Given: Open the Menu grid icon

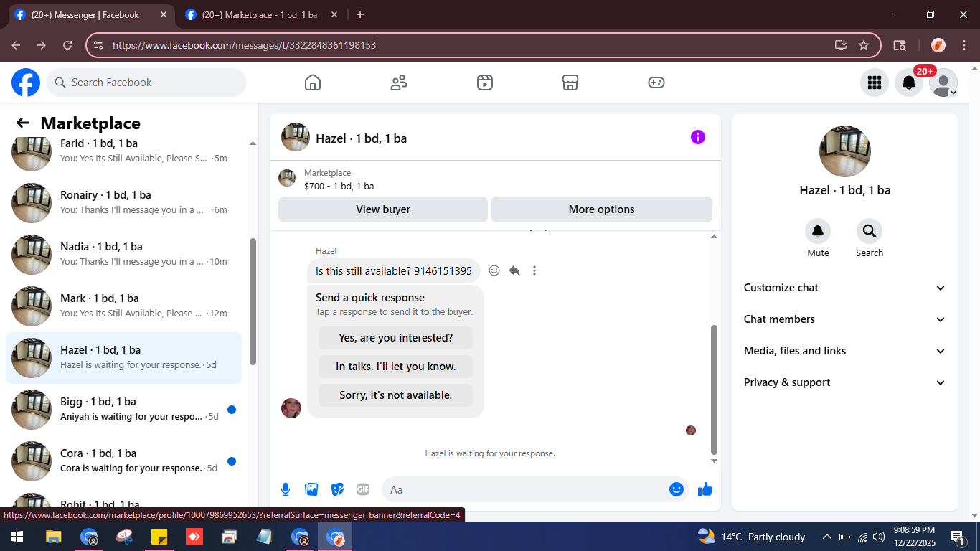Looking at the screenshot, I should pos(875,83).
